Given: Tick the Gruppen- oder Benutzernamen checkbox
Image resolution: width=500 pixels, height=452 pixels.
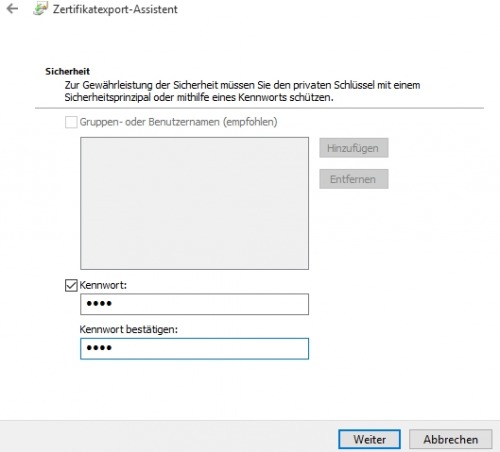Looking at the screenshot, I should [71, 122].
